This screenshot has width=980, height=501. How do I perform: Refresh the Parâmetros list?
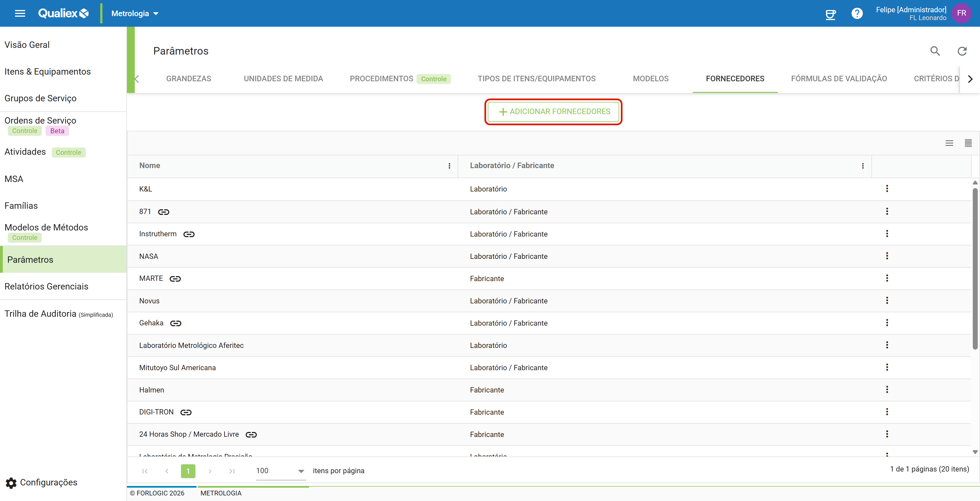point(962,51)
